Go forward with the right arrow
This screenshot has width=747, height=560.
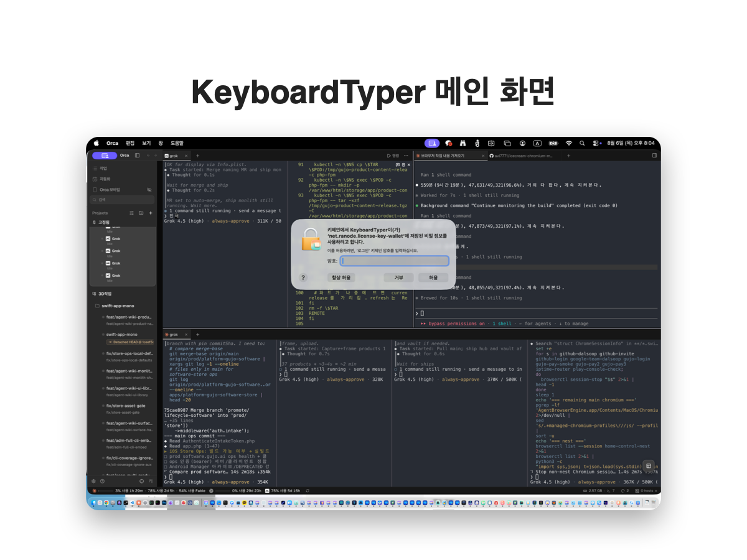click(x=156, y=156)
